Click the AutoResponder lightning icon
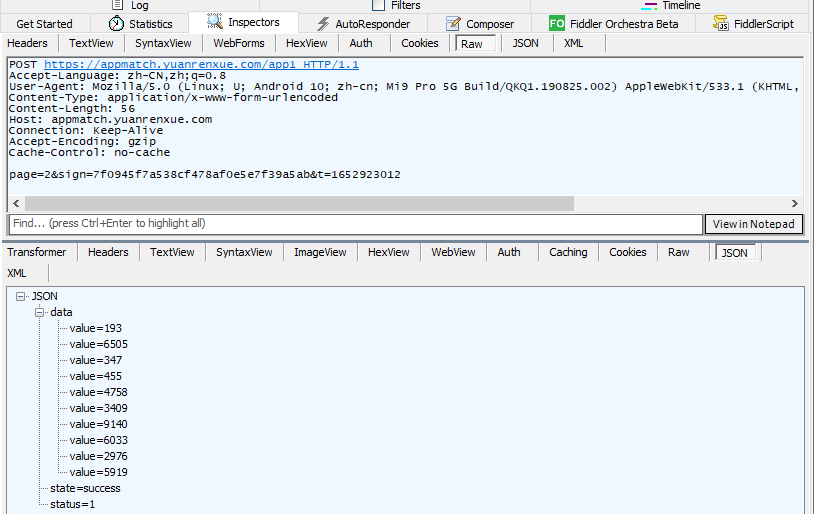Screen dimensions: 814x514 click(x=323, y=24)
